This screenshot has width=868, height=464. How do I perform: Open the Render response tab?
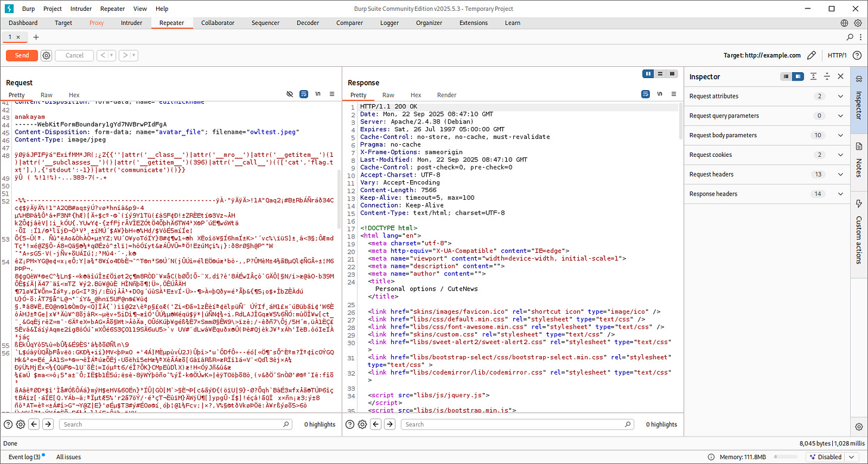click(447, 95)
